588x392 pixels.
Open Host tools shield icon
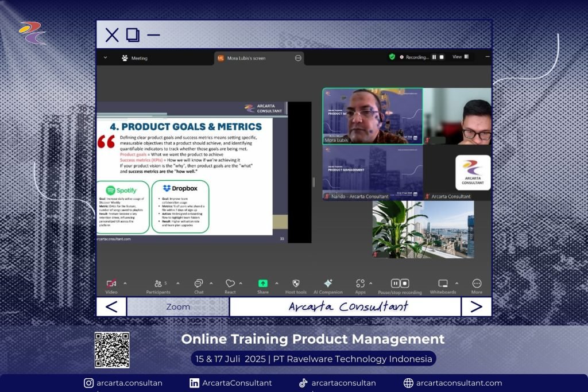click(296, 284)
